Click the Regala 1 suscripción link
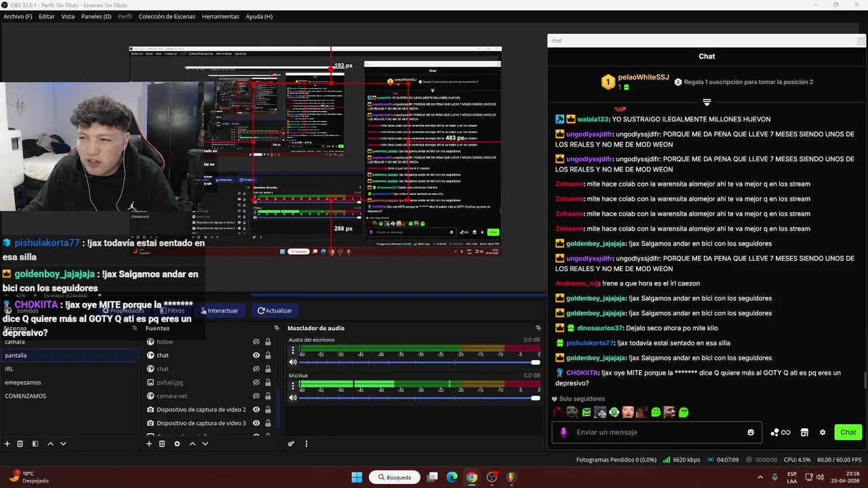This screenshot has width=868, height=488. point(743,82)
